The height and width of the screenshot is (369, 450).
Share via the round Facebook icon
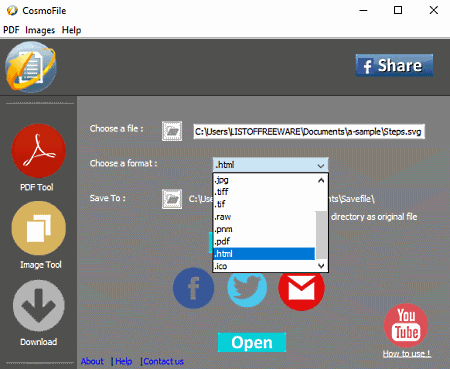(194, 288)
